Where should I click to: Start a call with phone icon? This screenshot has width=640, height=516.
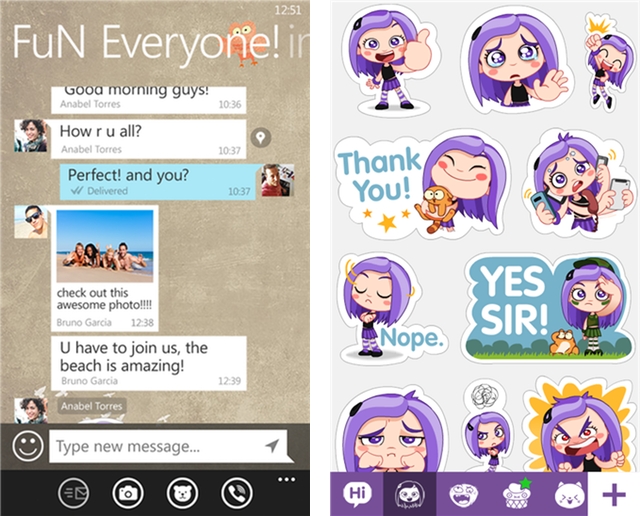[236, 491]
